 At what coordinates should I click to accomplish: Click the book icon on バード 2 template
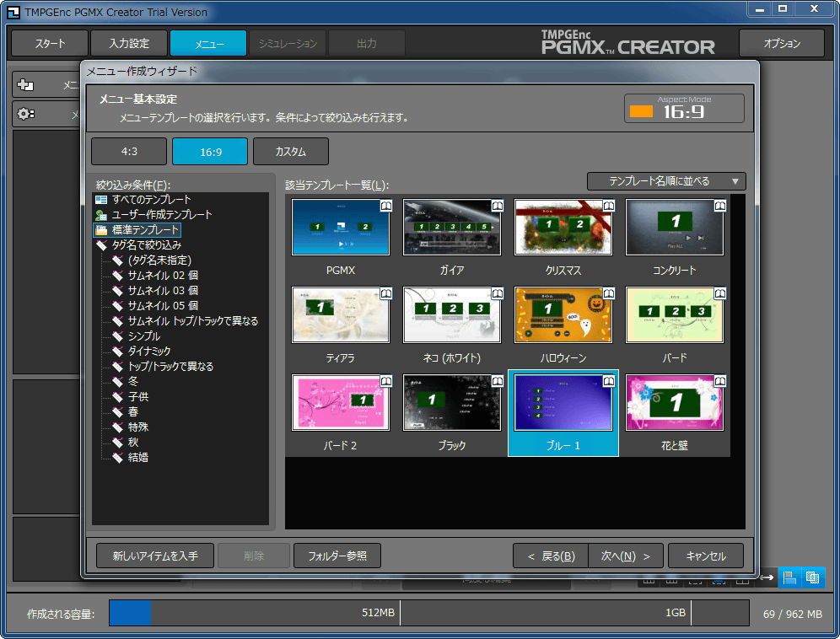click(x=386, y=381)
